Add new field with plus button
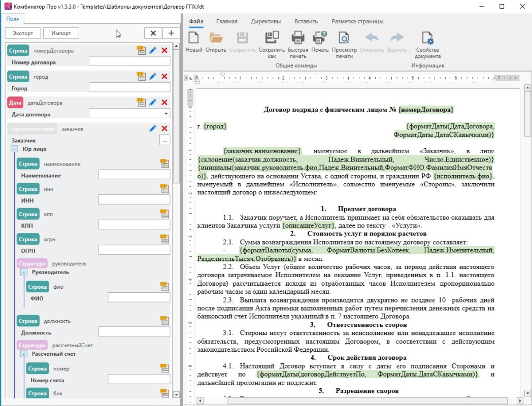 171,33
